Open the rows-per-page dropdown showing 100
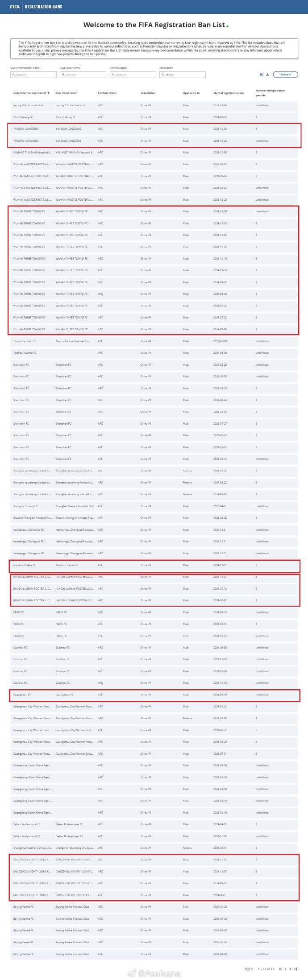Screen dimensions: 308x980 pos(249,969)
